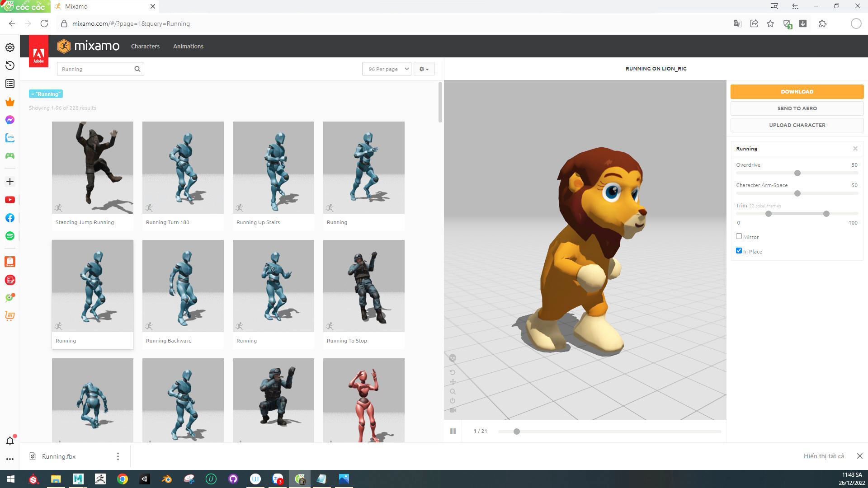The height and width of the screenshot is (488, 868).
Task: Open the gear settings dropdown beside Per page
Action: coord(424,69)
